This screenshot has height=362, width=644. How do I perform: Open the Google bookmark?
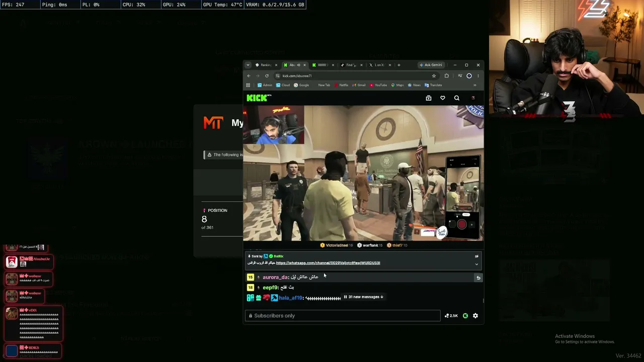click(x=301, y=85)
